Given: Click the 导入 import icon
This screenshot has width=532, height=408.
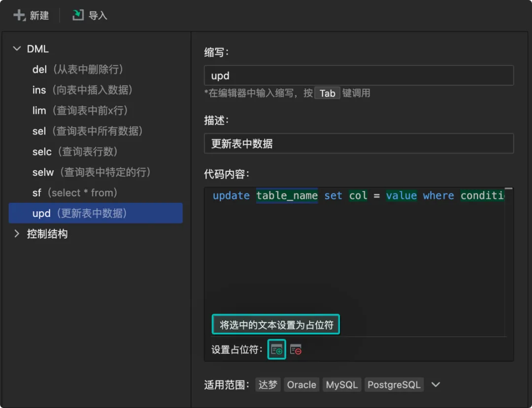Looking at the screenshot, I should [78, 15].
